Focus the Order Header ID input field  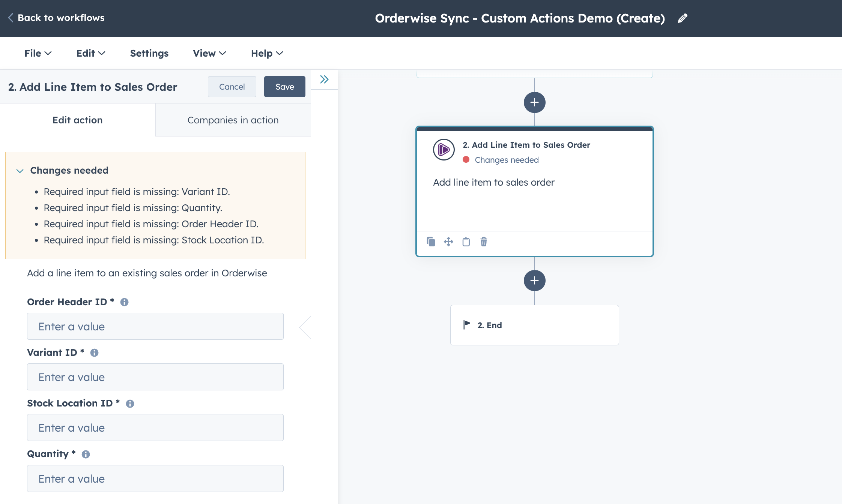[155, 326]
